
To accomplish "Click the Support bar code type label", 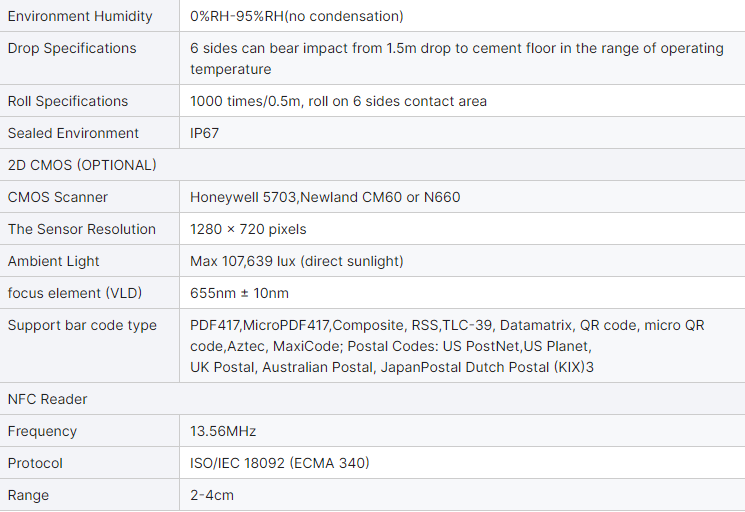I will pyautogui.click(x=82, y=325).
